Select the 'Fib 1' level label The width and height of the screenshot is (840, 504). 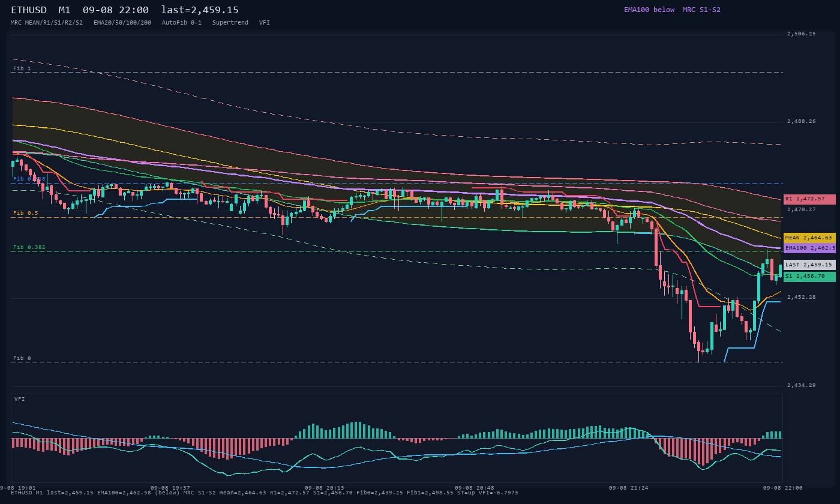[22, 68]
